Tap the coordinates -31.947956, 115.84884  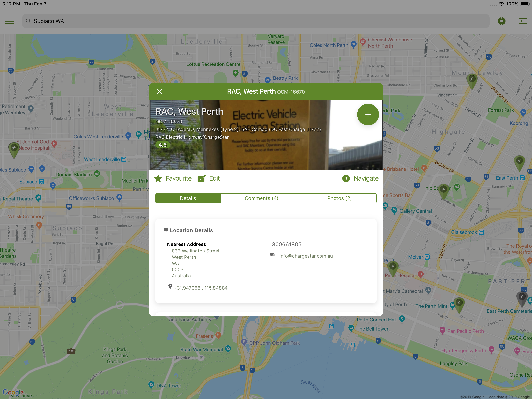click(x=201, y=288)
